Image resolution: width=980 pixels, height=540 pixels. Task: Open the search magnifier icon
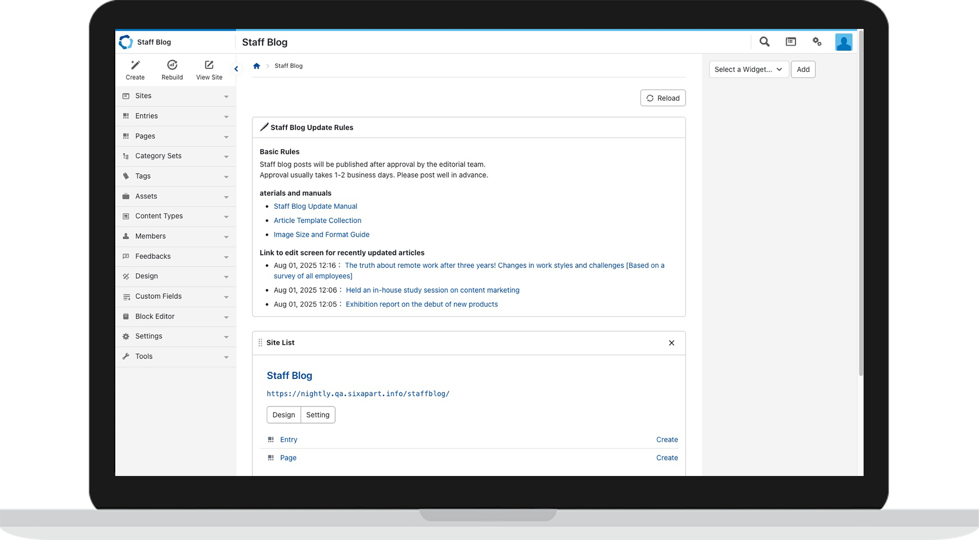(x=765, y=42)
